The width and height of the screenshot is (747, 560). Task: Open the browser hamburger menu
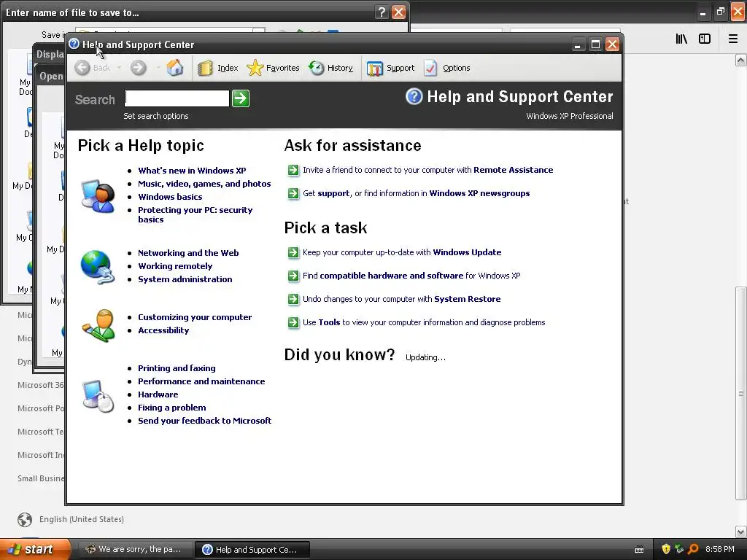733,39
